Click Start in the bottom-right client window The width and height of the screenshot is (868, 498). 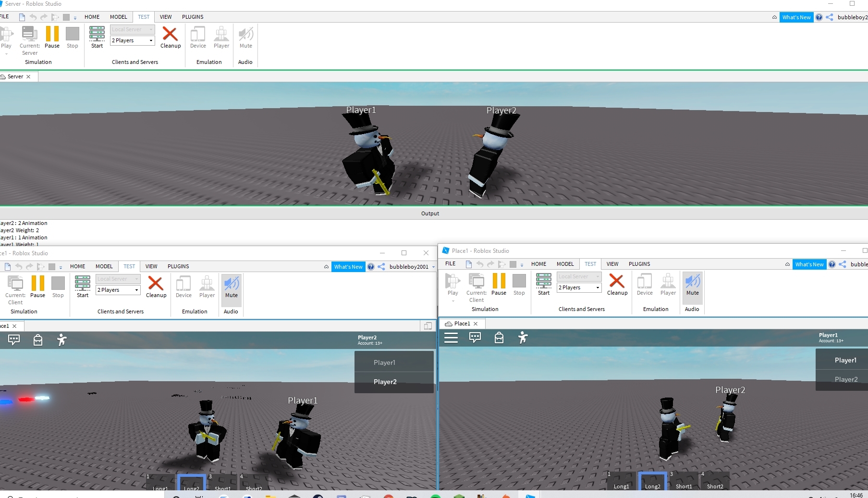[x=544, y=284]
